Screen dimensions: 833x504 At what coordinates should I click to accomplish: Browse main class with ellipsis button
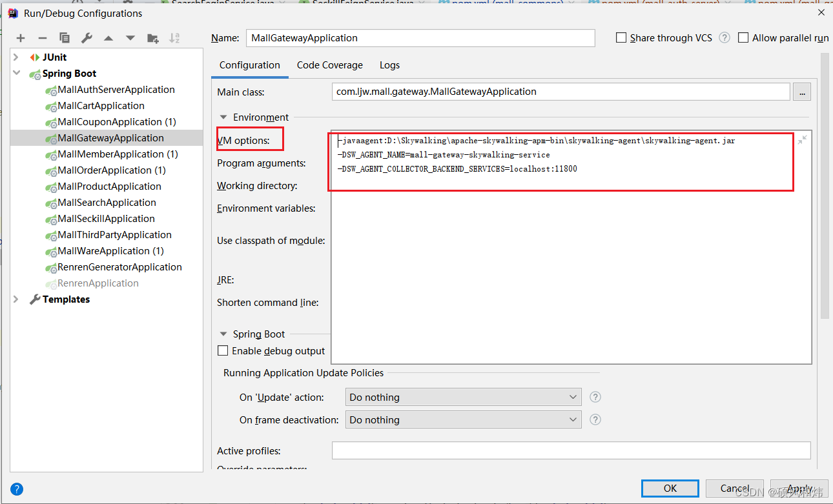[802, 92]
